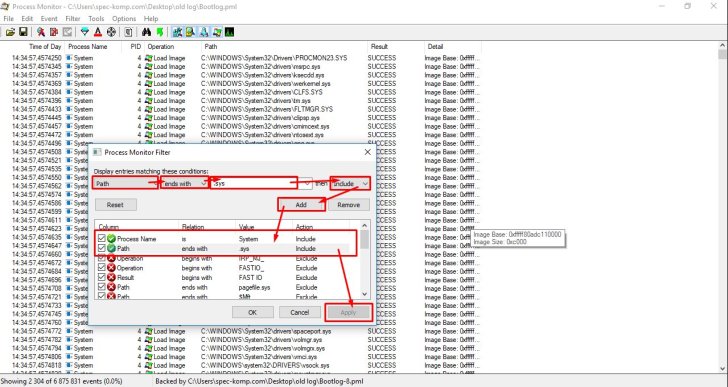The height and width of the screenshot is (387, 728).
Task: Toggle Show Network Activity toolbar icon
Action: pyautogui.click(x=203, y=32)
